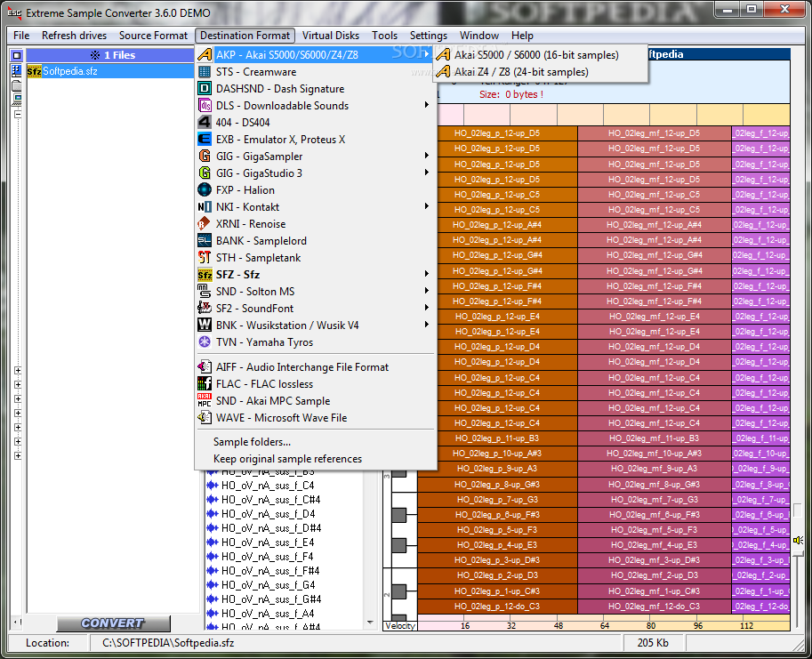Select the SND Solton MS icon

coord(205,292)
